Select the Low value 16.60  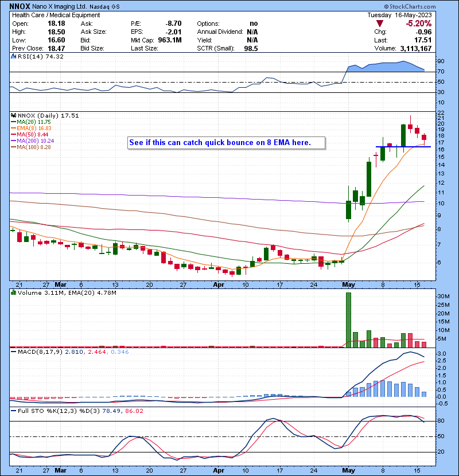coord(56,40)
